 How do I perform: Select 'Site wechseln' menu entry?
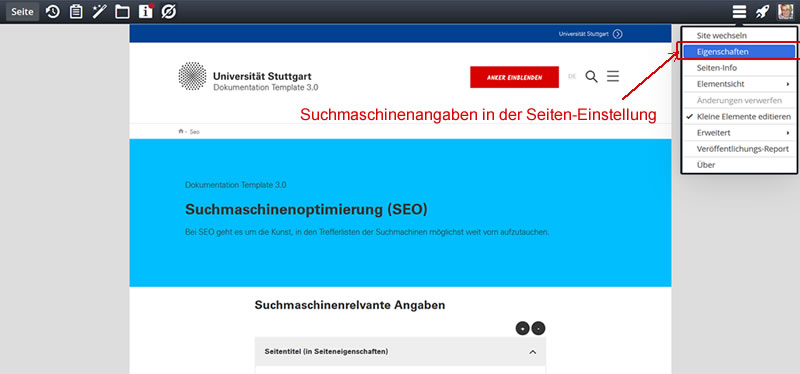click(x=739, y=36)
